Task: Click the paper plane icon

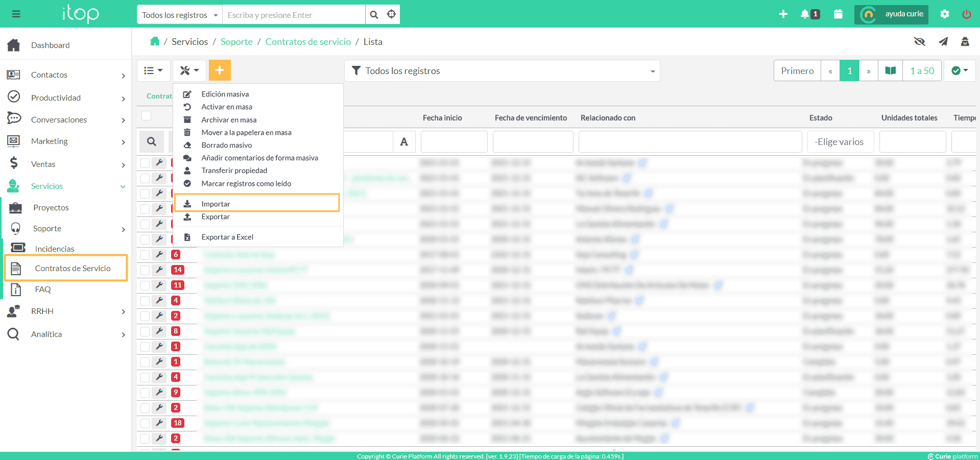Action: (x=943, y=42)
